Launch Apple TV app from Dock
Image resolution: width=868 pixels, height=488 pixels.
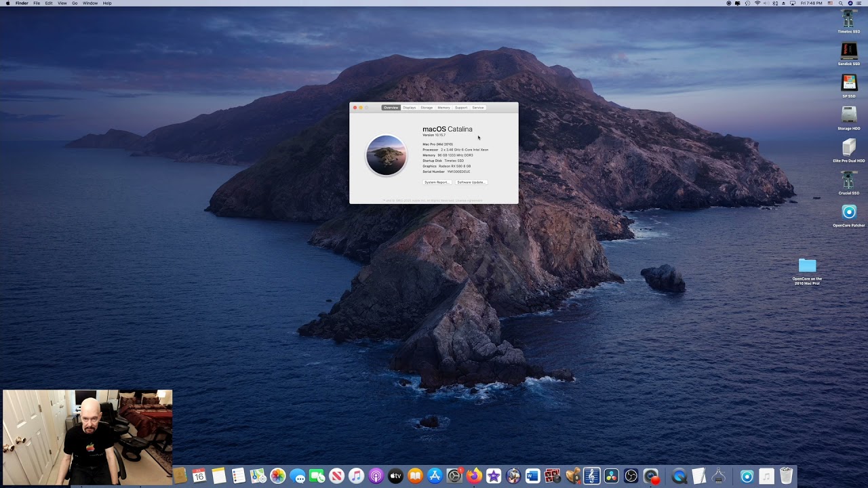[x=395, y=476]
